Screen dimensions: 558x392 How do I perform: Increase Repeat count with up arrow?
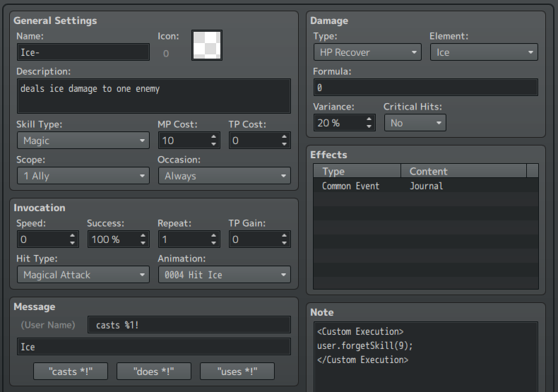(x=213, y=235)
